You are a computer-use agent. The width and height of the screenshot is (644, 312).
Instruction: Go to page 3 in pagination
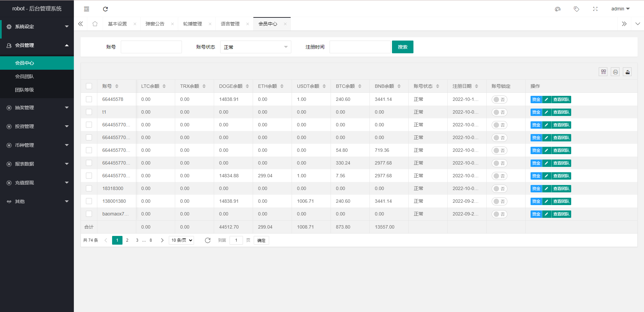click(x=137, y=240)
